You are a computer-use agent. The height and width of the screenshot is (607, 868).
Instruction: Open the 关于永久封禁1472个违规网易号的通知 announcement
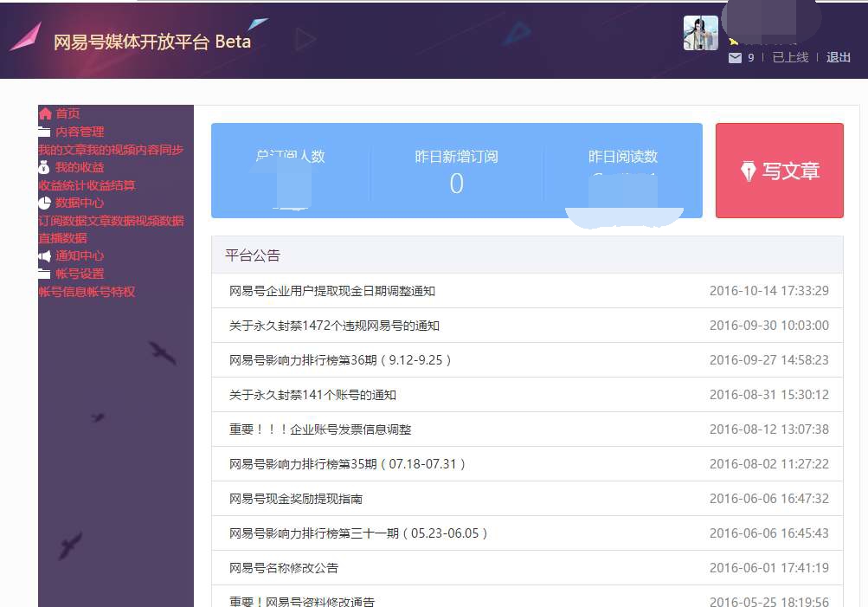pos(334,326)
